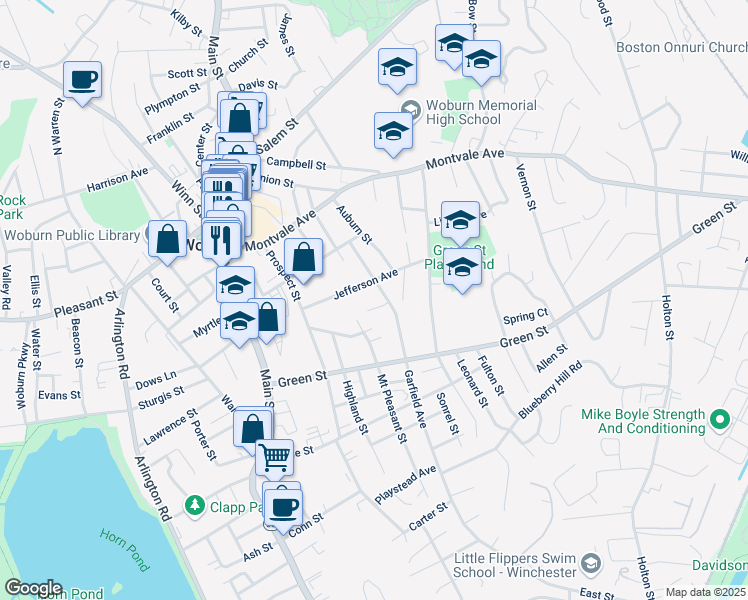The height and width of the screenshot is (600, 748).
Task: Click the Montvale Ave label near Vernon St
Action: click(x=465, y=159)
